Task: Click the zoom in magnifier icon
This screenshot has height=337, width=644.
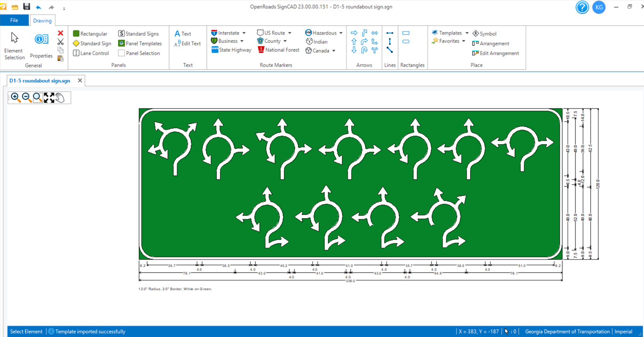Action: (x=15, y=97)
